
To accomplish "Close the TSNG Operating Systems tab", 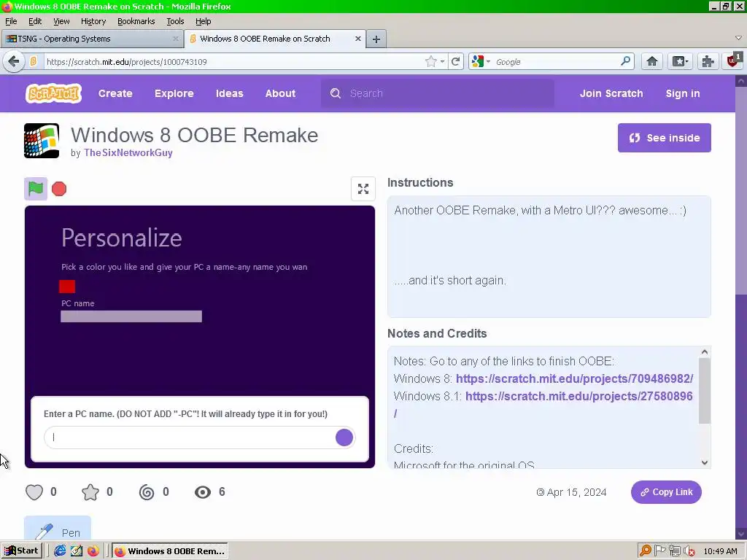I will [175, 39].
